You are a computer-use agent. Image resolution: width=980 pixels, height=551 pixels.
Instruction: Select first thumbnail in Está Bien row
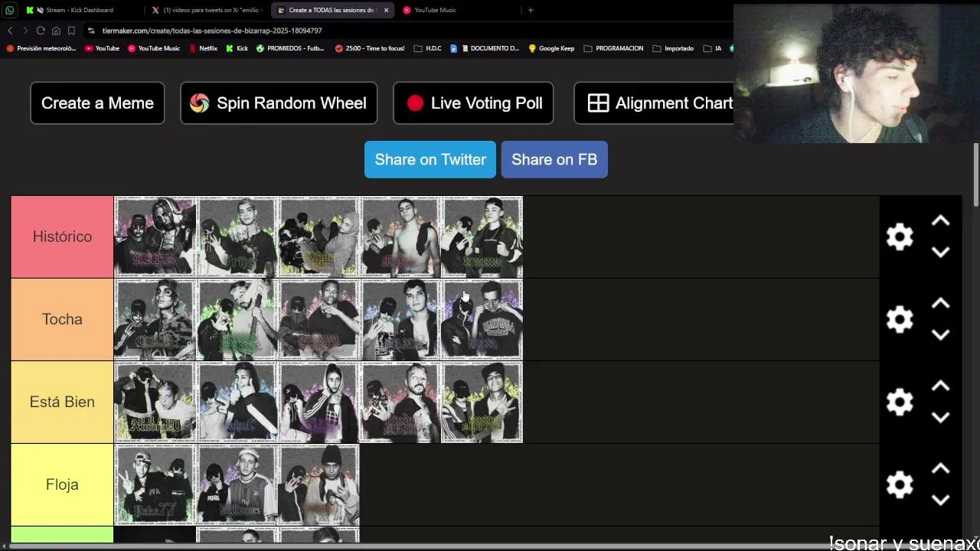pos(155,402)
